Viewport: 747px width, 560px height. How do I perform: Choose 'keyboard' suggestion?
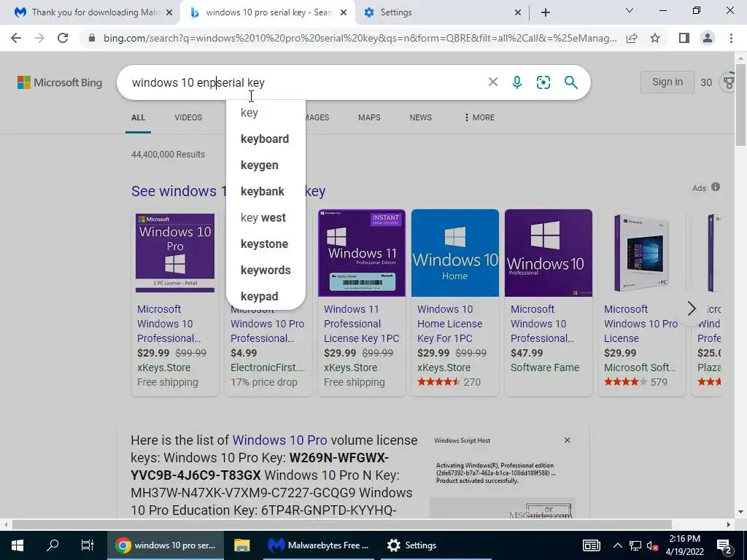pyautogui.click(x=266, y=139)
